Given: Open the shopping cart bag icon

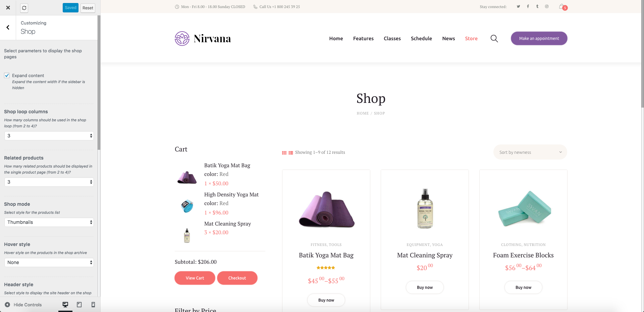Looking at the screenshot, I should pos(562,7).
